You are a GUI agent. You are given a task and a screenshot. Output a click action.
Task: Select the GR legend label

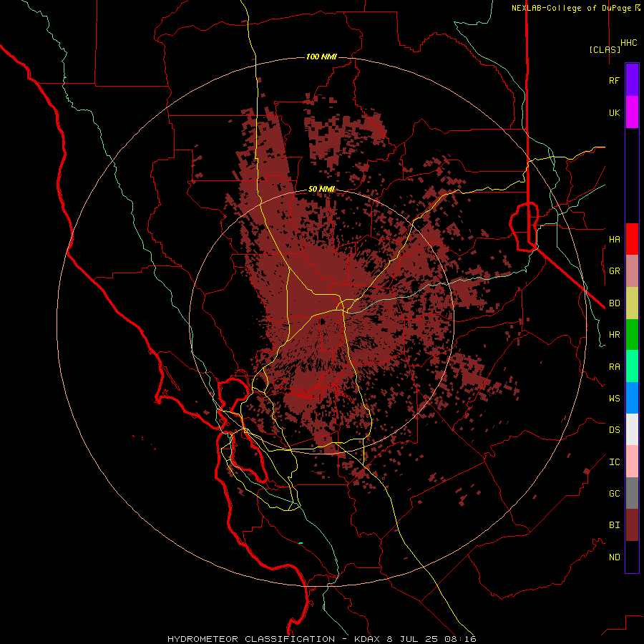614,271
